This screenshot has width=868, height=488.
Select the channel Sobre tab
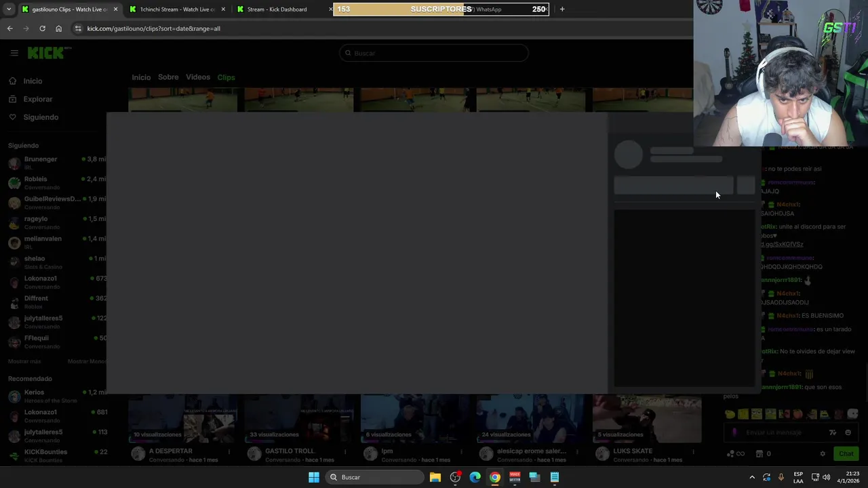point(168,77)
